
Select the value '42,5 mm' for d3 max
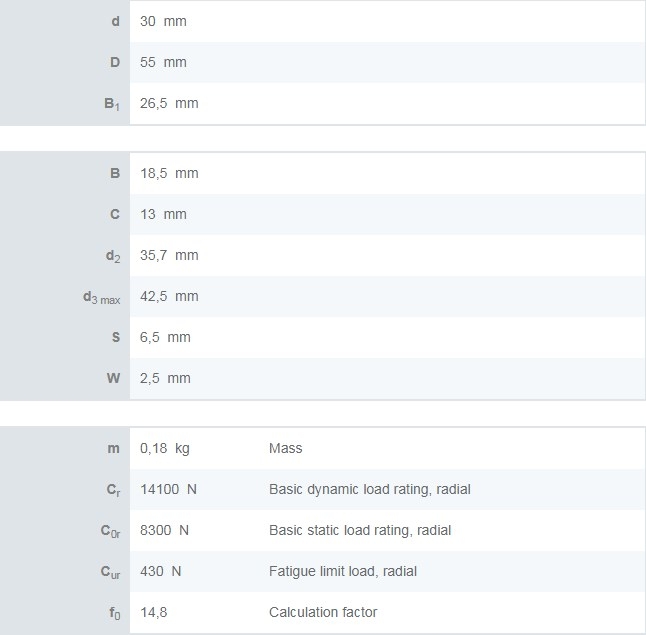[169, 296]
